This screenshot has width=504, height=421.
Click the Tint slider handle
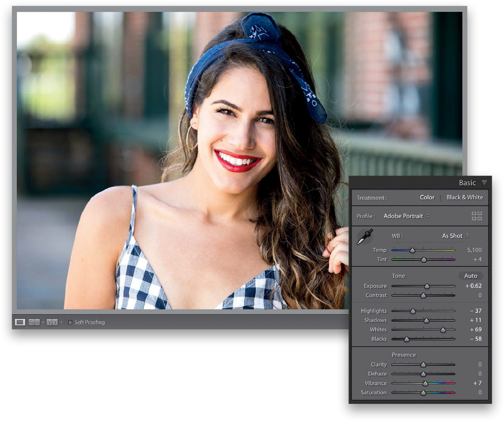(x=424, y=260)
